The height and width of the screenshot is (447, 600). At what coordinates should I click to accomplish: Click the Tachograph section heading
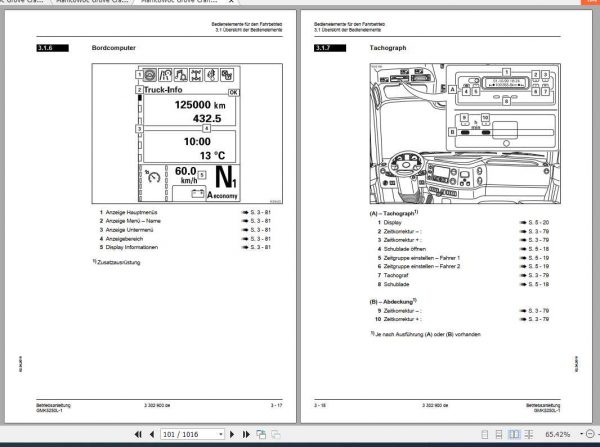point(388,48)
